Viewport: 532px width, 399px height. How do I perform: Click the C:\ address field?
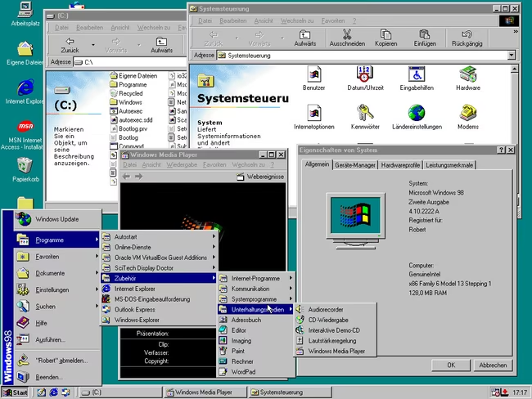pyautogui.click(x=130, y=62)
